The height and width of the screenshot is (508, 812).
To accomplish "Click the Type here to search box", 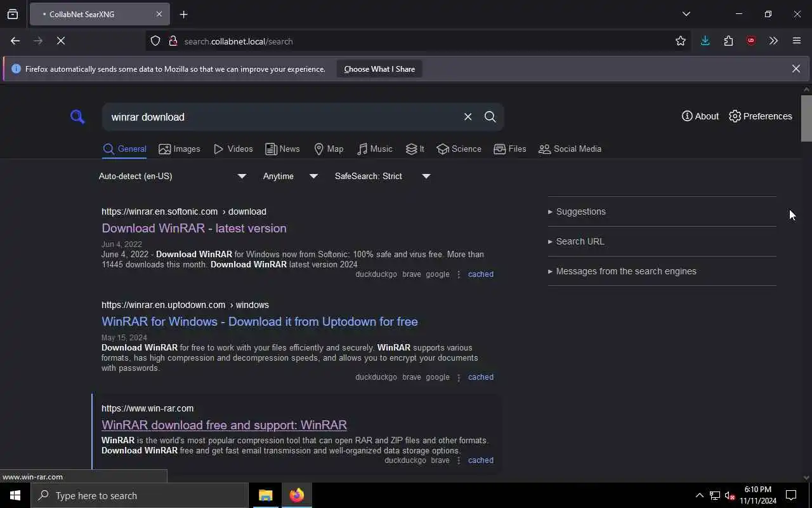I will [140, 495].
